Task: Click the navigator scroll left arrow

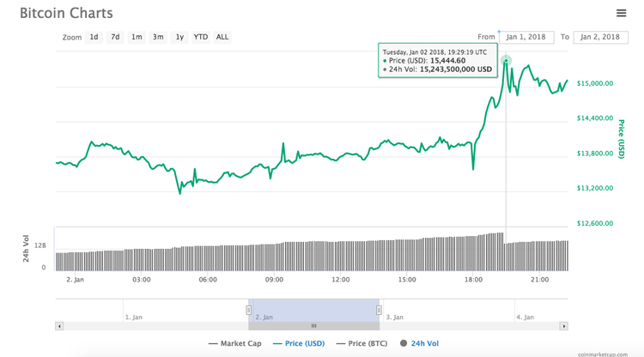Action: pyautogui.click(x=59, y=326)
